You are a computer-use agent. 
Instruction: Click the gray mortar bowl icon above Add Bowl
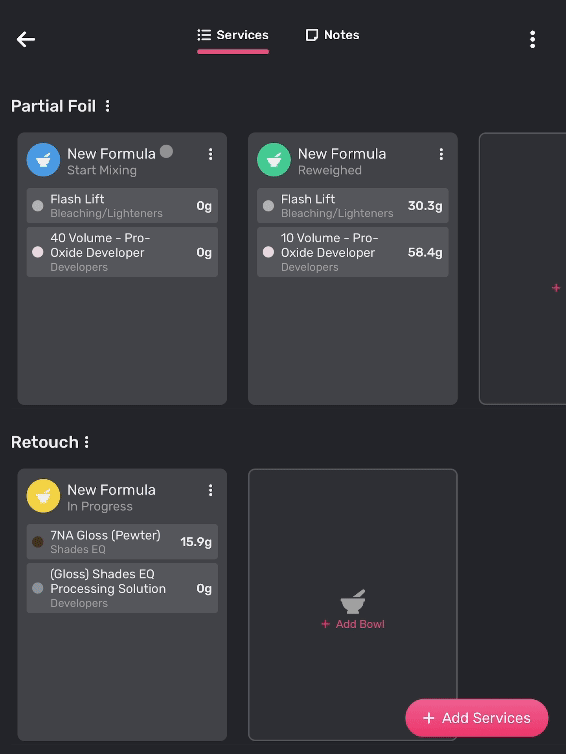353,602
